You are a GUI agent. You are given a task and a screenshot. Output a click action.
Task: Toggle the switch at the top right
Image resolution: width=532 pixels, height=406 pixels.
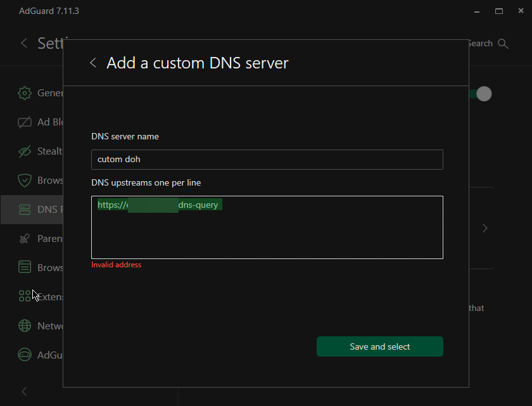click(x=483, y=94)
